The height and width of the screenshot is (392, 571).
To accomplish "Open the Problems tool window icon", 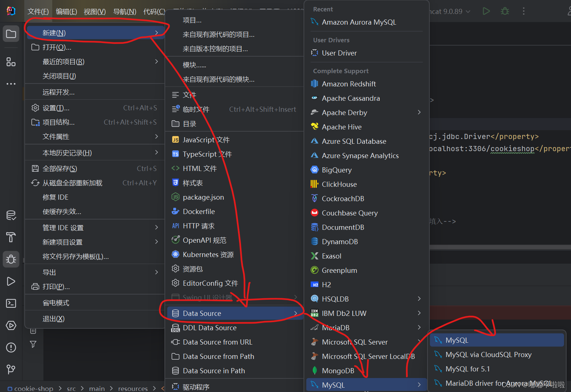I will [x=11, y=348].
